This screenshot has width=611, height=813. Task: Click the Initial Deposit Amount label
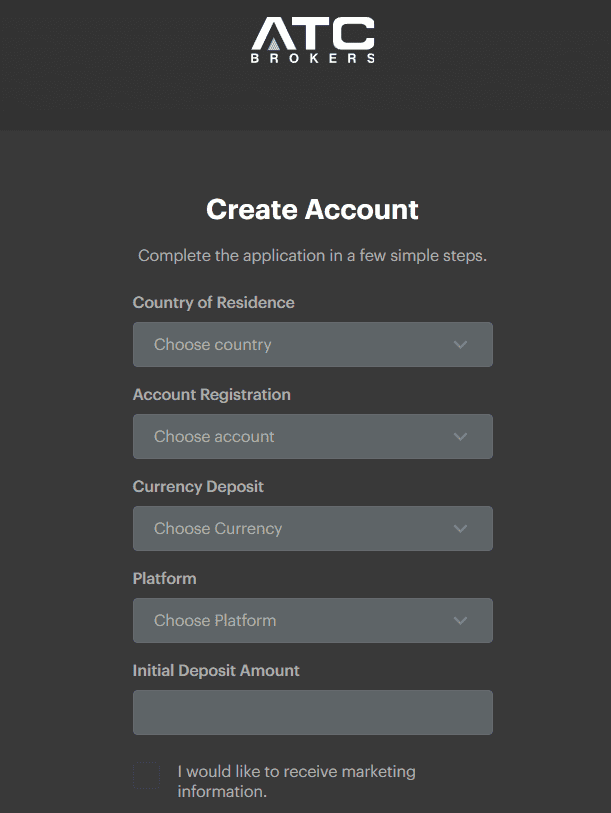coord(216,670)
